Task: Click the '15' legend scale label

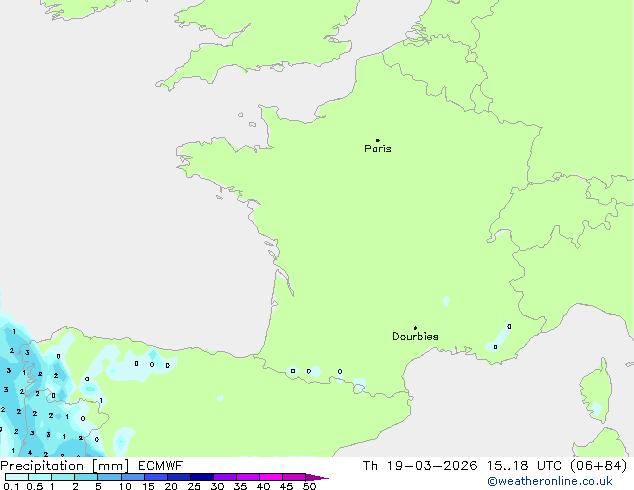Action: tap(148, 486)
